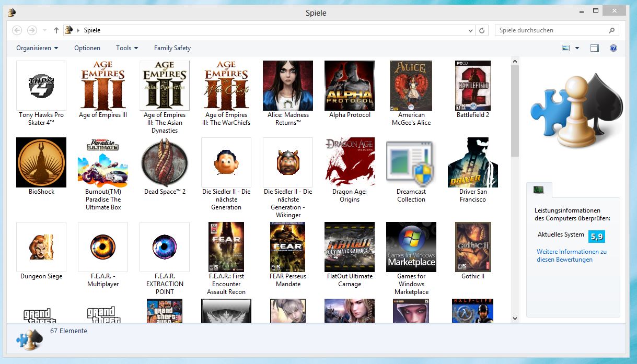Go back to previous folder
The height and width of the screenshot is (364, 637).
[17, 30]
